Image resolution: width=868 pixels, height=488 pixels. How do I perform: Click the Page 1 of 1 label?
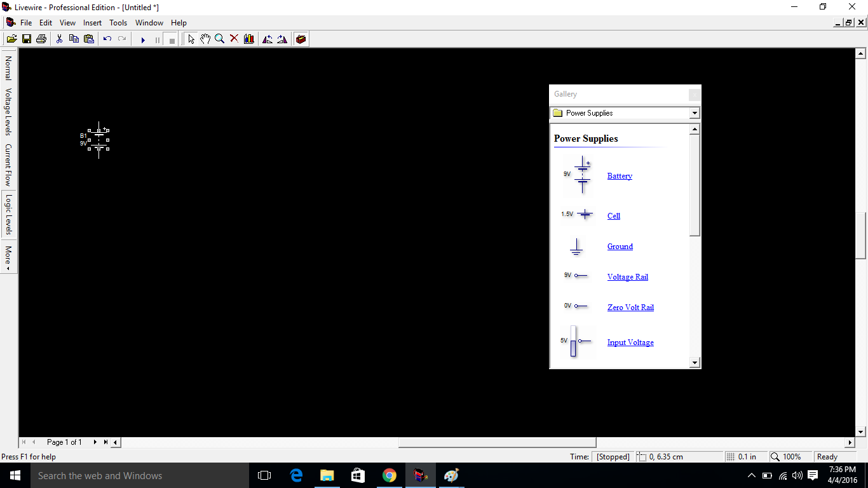(64, 442)
